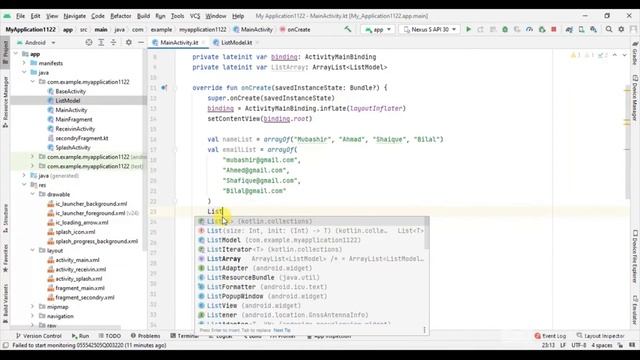Click the Event Log red badge
The image size is (640, 360).
pyautogui.click(x=537, y=336)
